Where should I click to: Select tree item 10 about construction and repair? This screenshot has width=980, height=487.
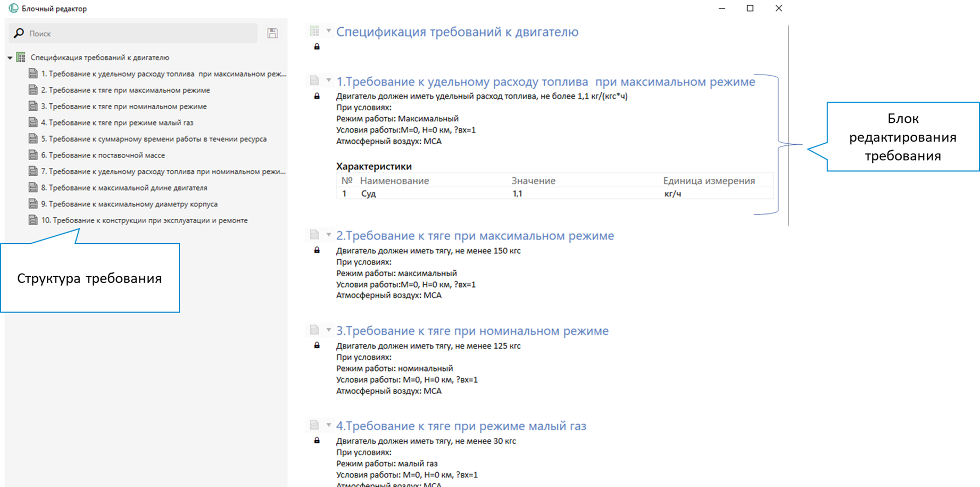pos(144,220)
